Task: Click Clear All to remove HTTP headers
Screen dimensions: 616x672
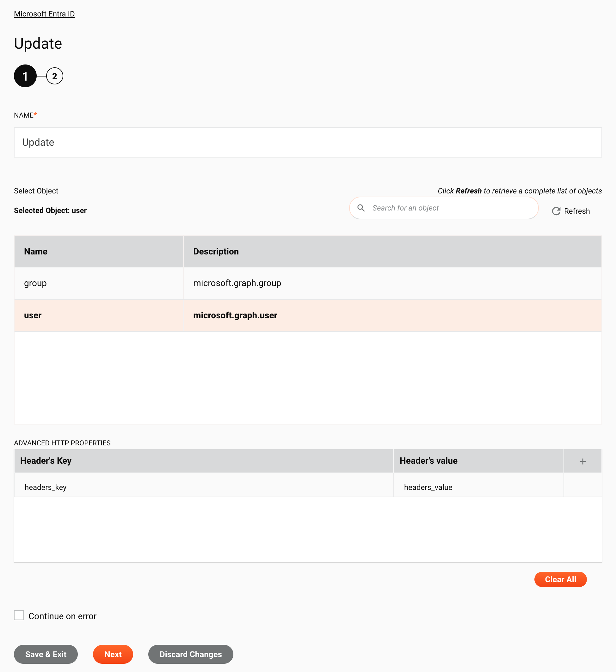Action: tap(560, 579)
